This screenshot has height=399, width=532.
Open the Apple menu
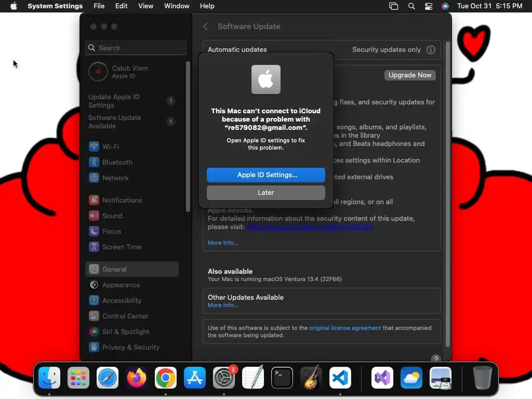click(14, 6)
